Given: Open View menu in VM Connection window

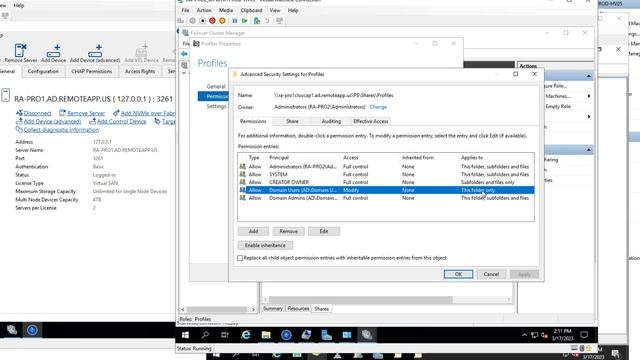Looking at the screenshot, I should 275,10.
